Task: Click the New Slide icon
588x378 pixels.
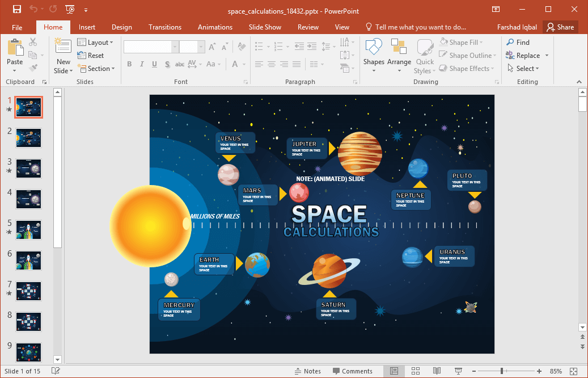Action: pyautogui.click(x=63, y=46)
